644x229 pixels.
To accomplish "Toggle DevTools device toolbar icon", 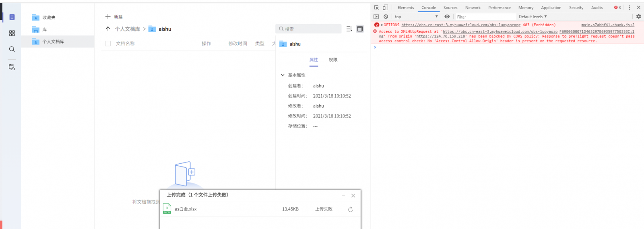I will 385,7.
